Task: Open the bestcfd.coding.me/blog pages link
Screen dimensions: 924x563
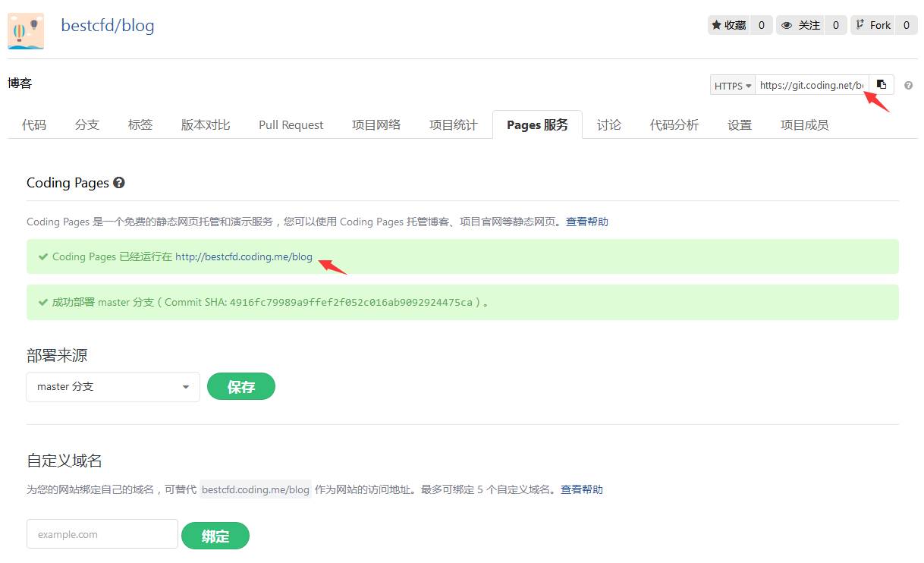Action: (244, 257)
